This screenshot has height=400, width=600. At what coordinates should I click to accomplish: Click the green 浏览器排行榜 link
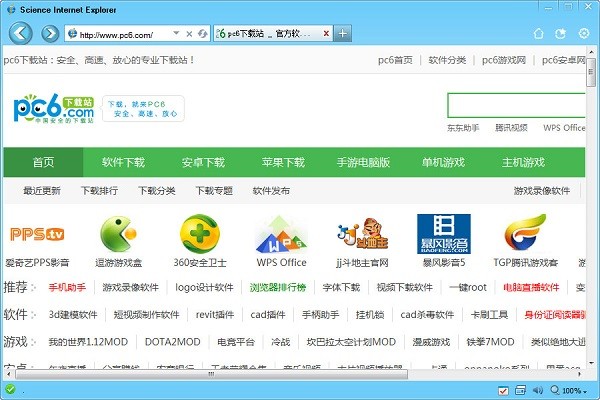(278, 287)
